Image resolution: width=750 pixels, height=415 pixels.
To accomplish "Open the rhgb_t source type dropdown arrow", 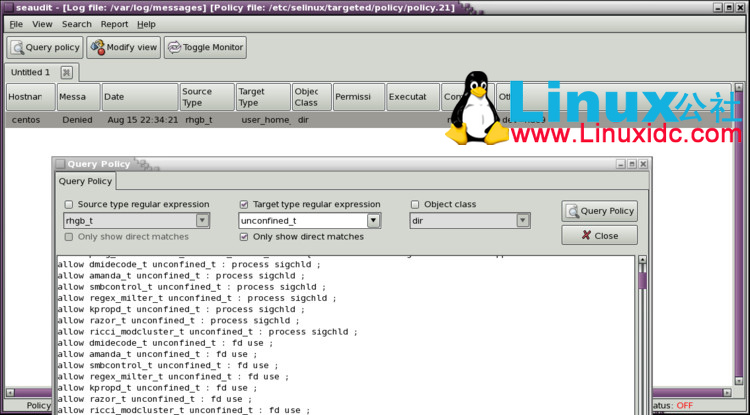I will 202,220.
